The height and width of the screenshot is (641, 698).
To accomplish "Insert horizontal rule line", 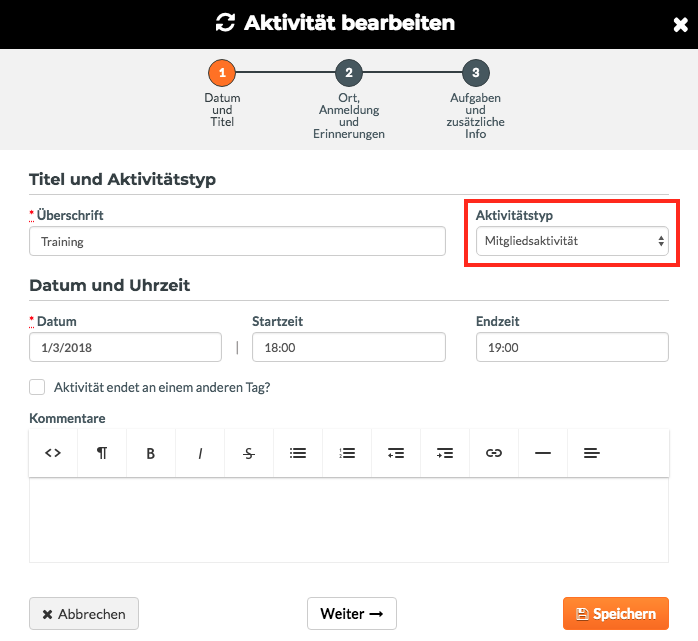I will [x=543, y=453].
